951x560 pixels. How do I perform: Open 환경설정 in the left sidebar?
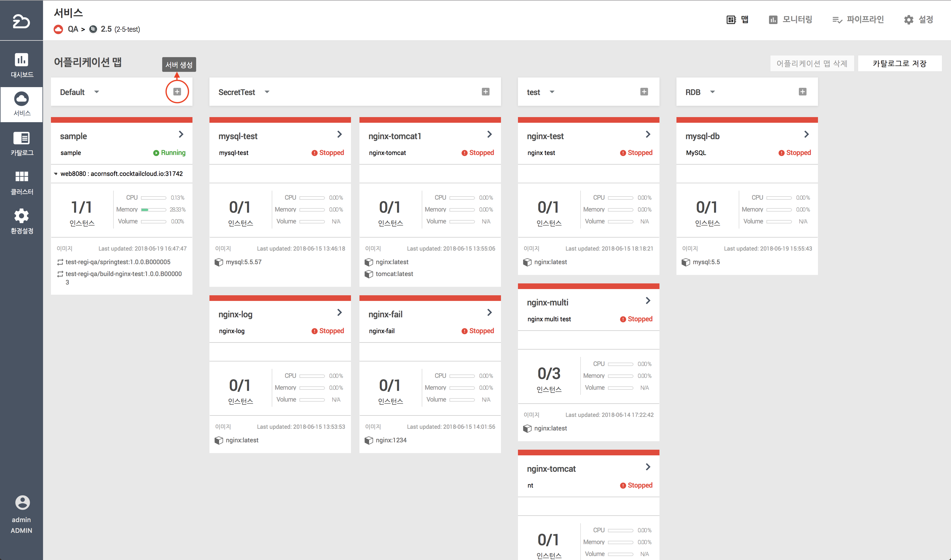click(x=22, y=221)
